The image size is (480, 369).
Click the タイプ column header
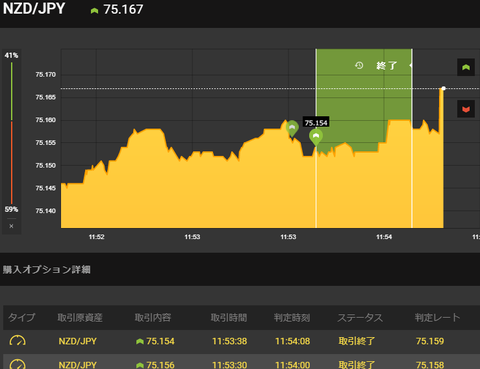pyautogui.click(x=21, y=317)
